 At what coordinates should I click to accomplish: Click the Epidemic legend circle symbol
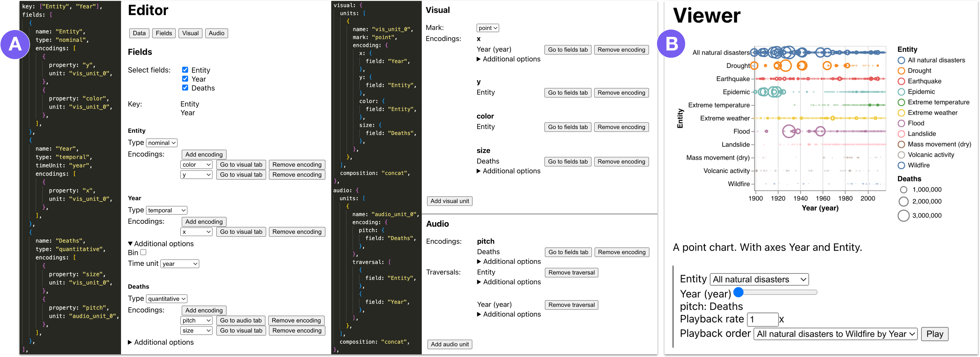coord(901,92)
